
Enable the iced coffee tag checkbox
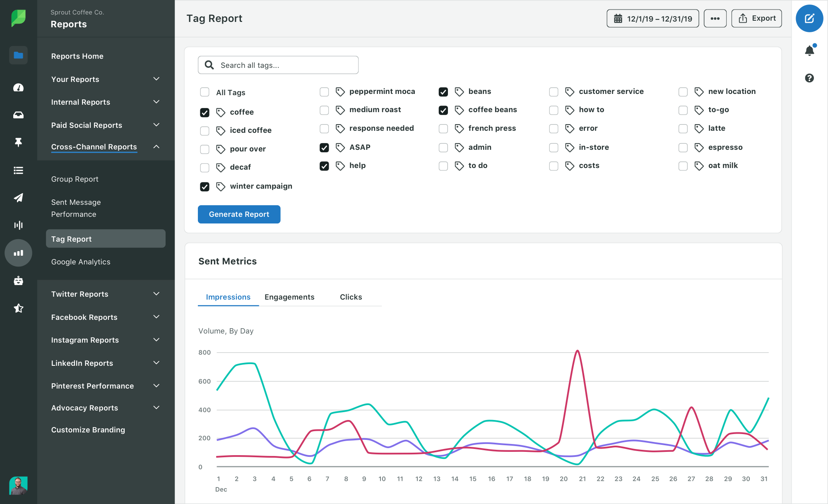pyautogui.click(x=205, y=131)
